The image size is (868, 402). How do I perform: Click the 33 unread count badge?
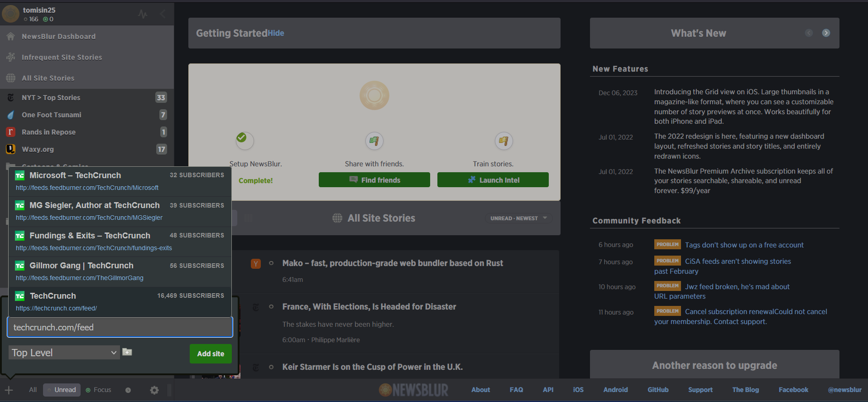[x=161, y=97]
